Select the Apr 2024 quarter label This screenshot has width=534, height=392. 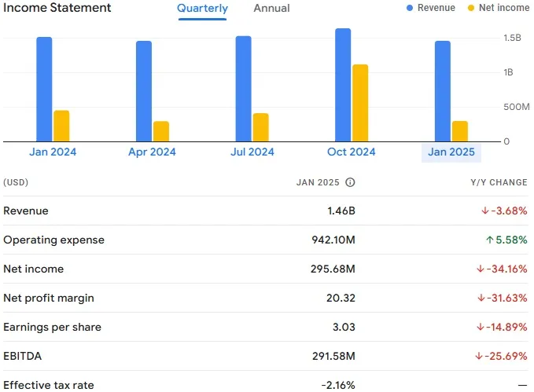pyautogui.click(x=152, y=152)
